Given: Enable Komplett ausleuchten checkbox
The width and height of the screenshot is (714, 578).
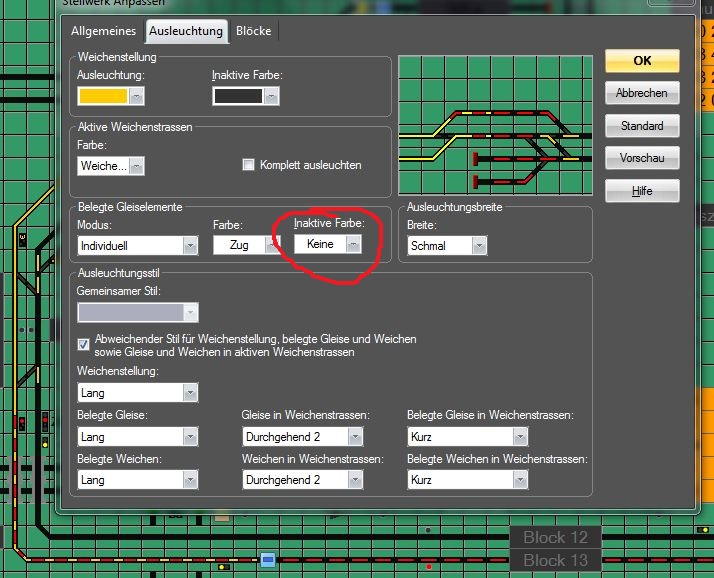Looking at the screenshot, I should [x=249, y=165].
